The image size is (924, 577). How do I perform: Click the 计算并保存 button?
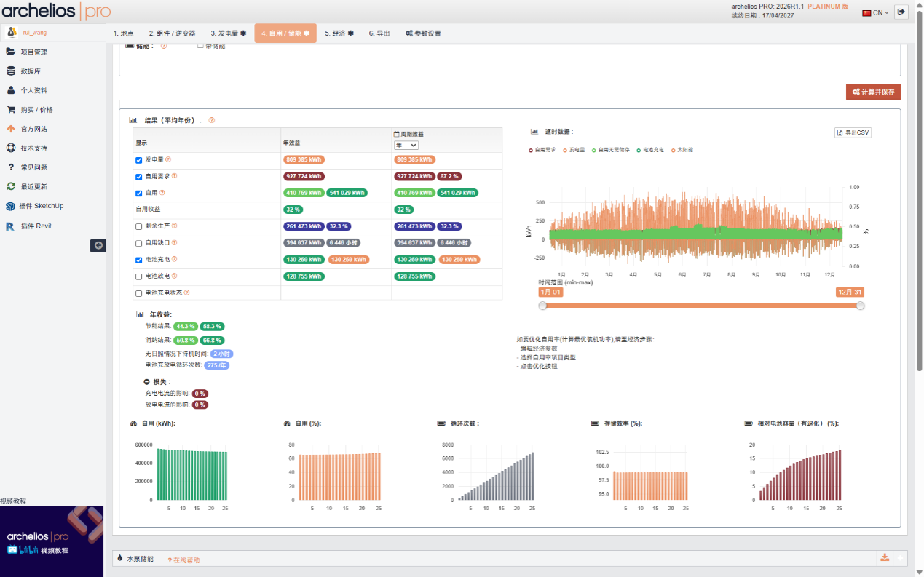pos(874,92)
